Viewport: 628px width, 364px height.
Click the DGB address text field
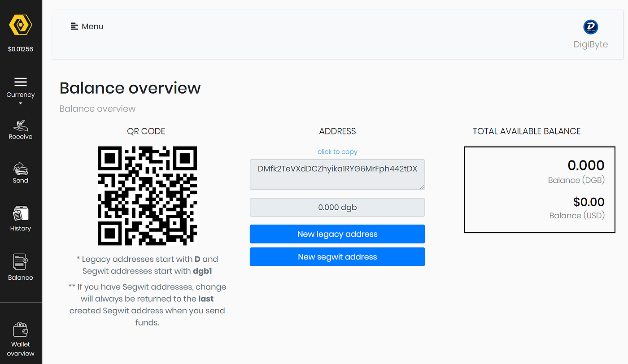337,174
